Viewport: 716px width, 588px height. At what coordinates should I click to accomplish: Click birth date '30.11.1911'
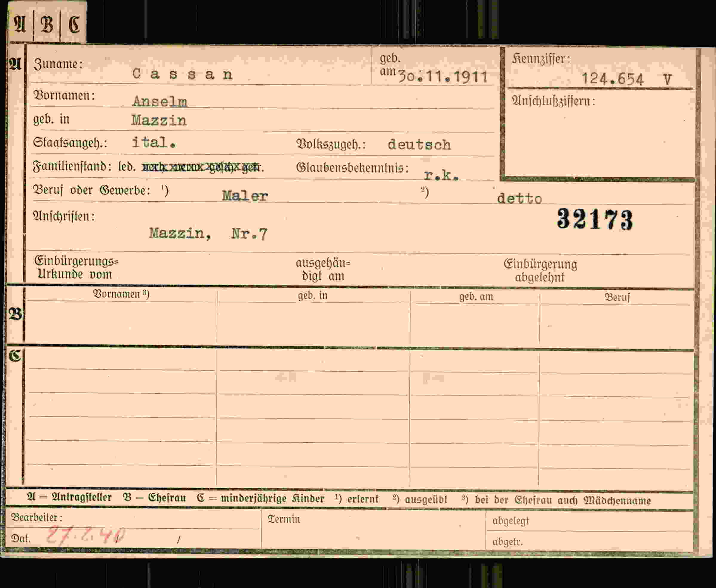[442, 77]
